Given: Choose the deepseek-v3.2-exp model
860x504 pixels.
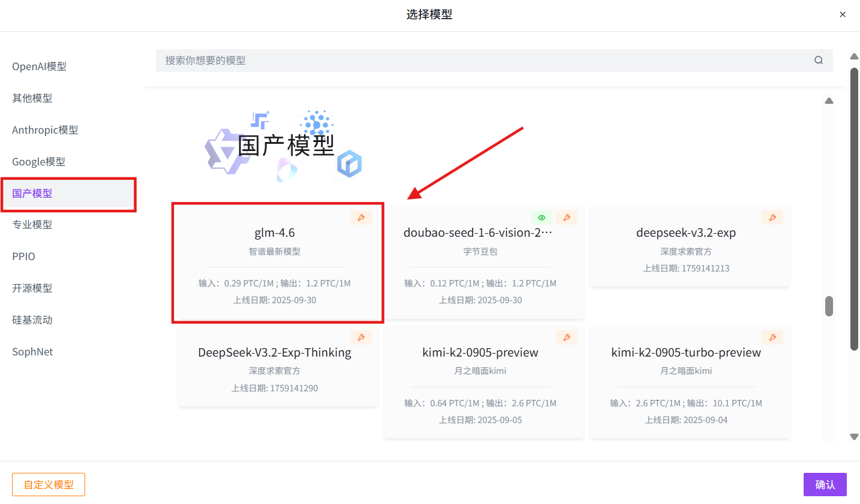Looking at the screenshot, I should click(686, 246).
